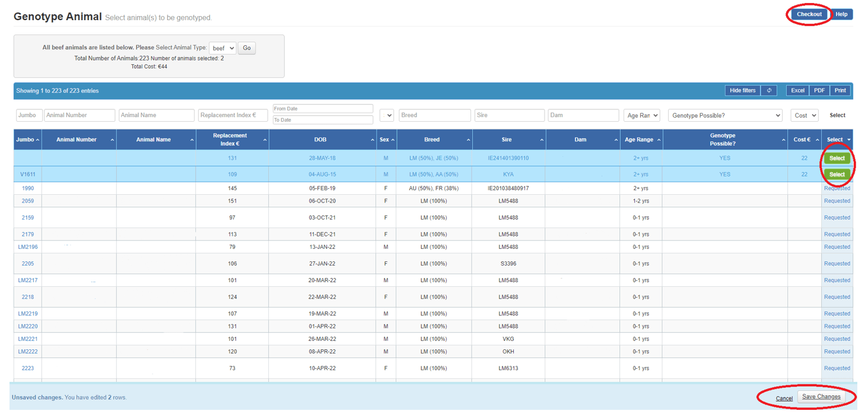Sort by Replacement Index column arrow
Viewport: 868px width, 414px height.
[265, 140]
